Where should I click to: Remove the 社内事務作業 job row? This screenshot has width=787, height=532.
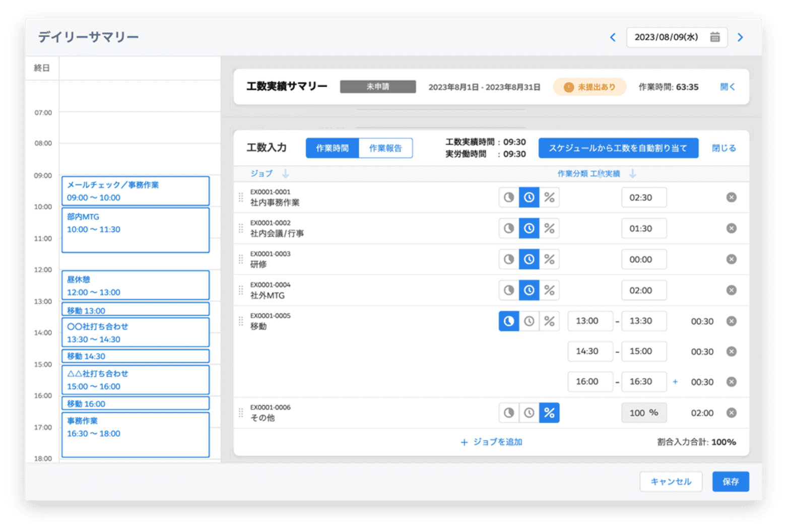[x=731, y=197]
